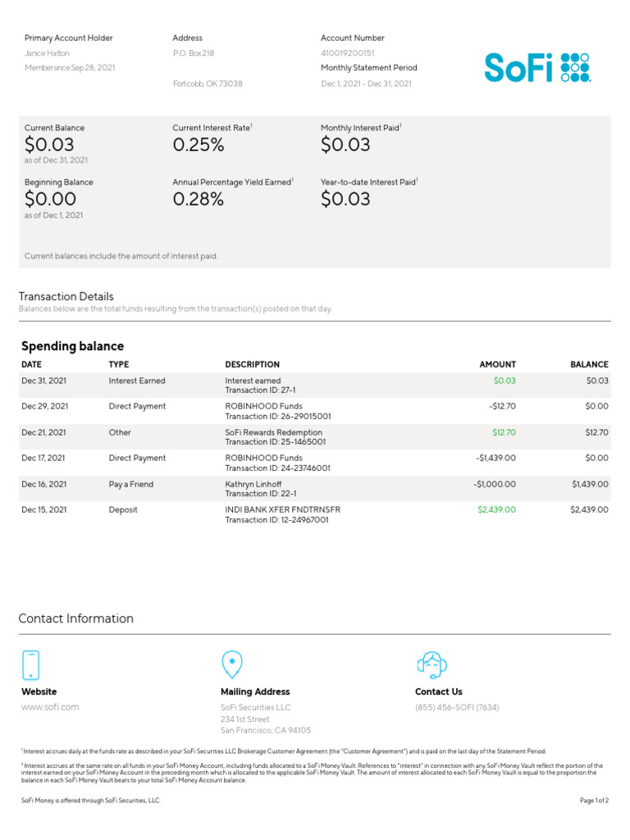Image resolution: width=630 pixels, height=840 pixels.
Task: Click the P.O. Box 218 address line
Action: point(194,53)
